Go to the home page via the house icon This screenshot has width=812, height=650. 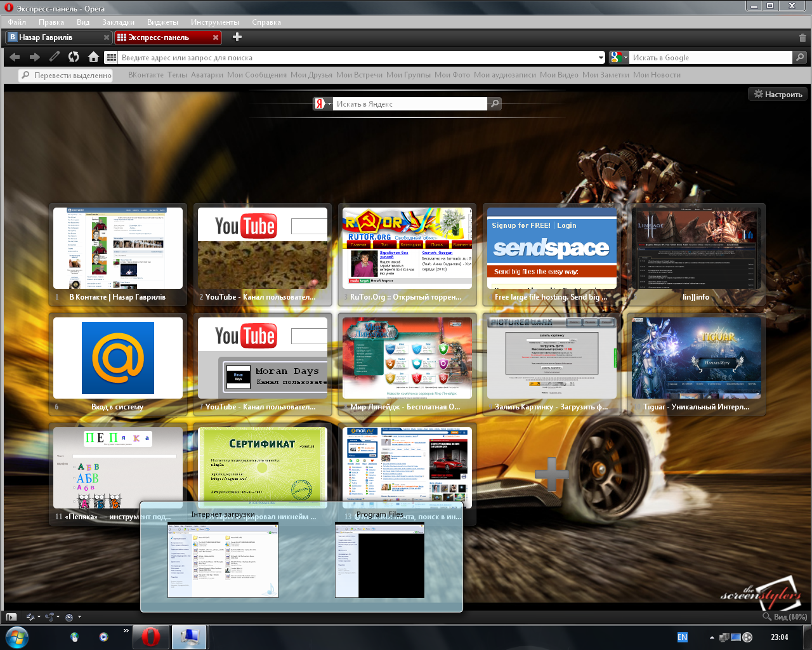[x=93, y=57]
